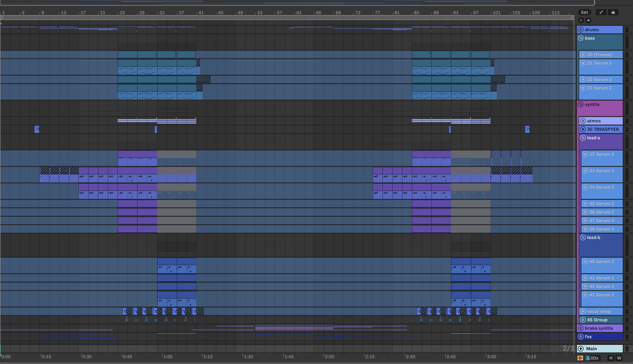This screenshot has width=633, height=364.
Task: Click bar 41 on the timeline ruler
Action: point(201,12)
